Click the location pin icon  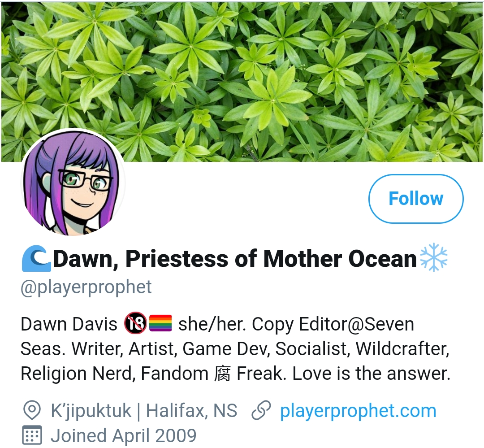coord(31,411)
